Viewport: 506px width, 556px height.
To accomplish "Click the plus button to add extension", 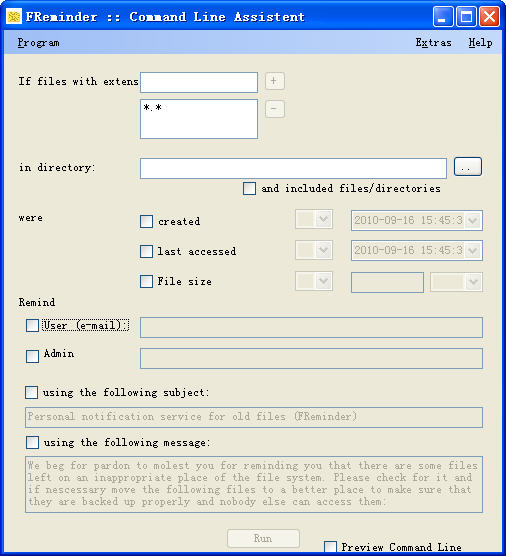I will click(274, 81).
